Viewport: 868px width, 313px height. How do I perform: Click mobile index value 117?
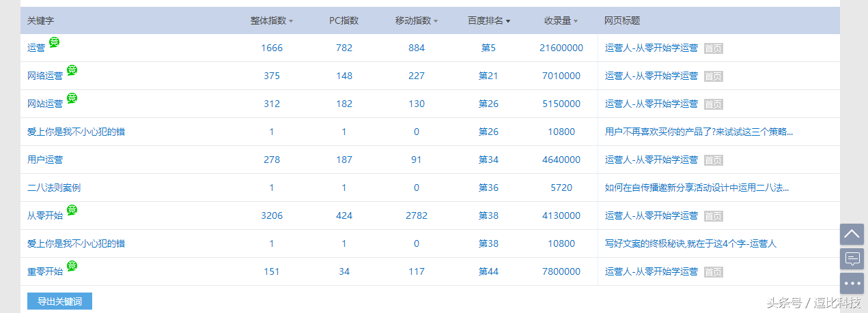[x=417, y=272]
